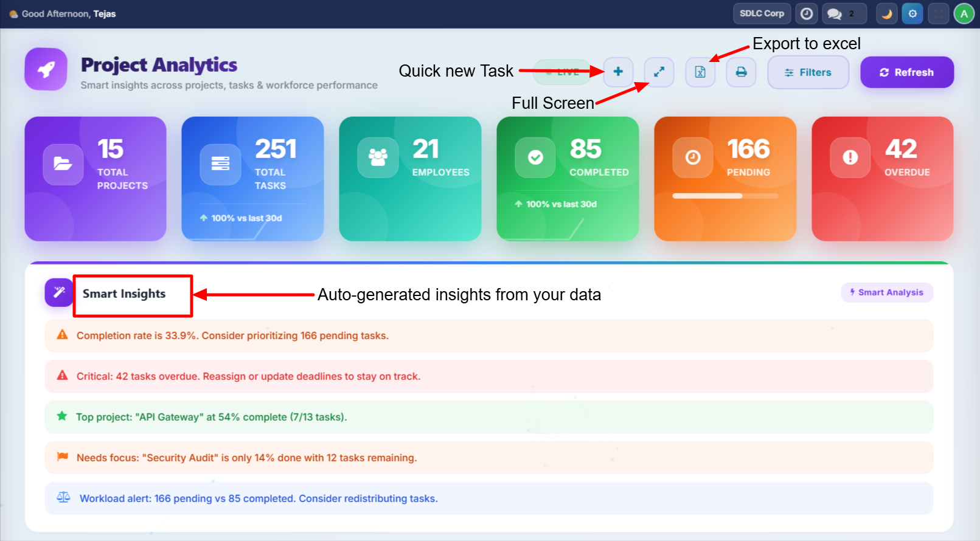
Task: Click the magic wand Smart Insights icon
Action: pyautogui.click(x=59, y=292)
